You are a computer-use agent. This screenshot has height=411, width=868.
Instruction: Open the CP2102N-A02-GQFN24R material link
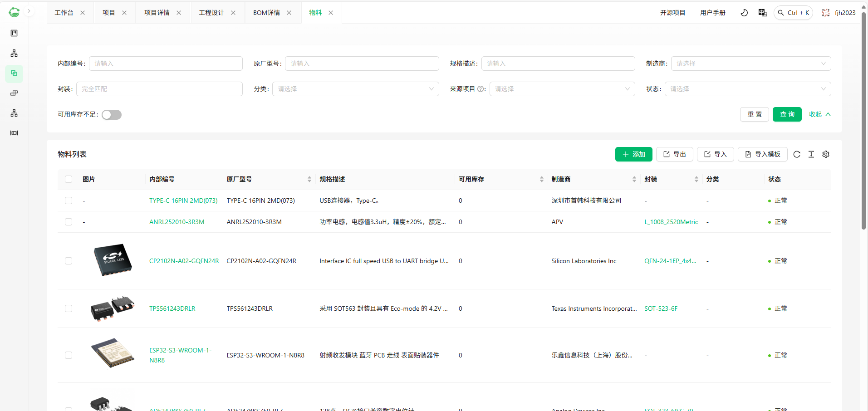(184, 261)
